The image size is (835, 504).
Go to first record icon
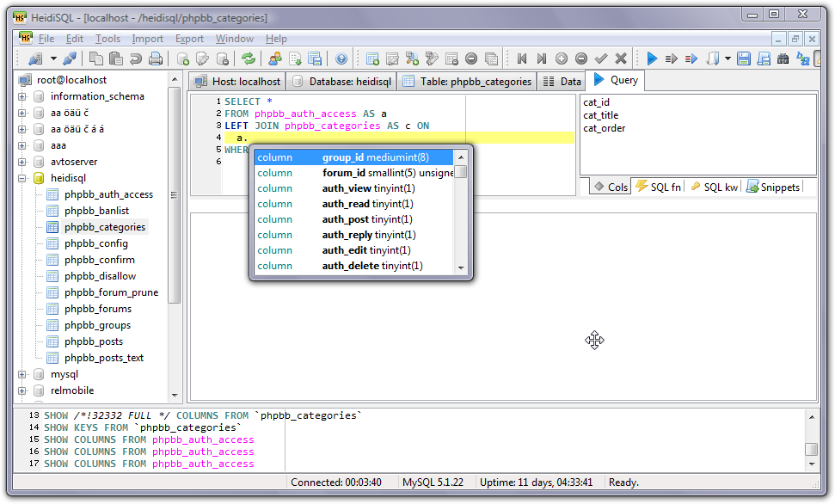click(x=522, y=58)
